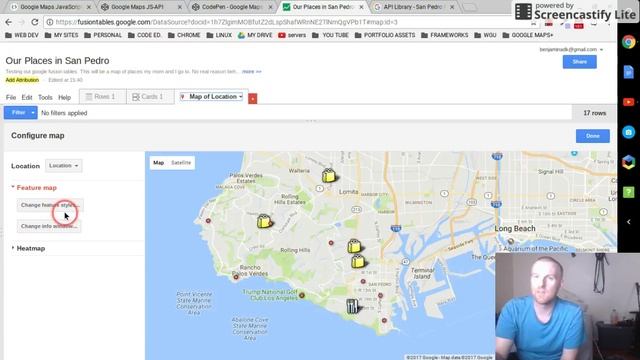This screenshot has width=640, height=360.
Task: Select the Map view toggle
Action: click(x=158, y=162)
